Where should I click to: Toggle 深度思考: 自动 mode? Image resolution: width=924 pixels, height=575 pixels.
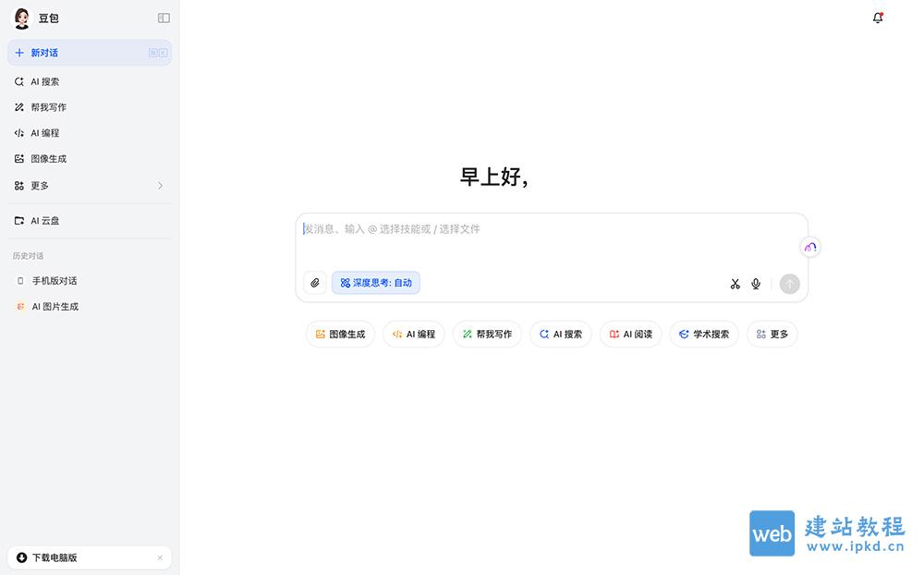(376, 283)
